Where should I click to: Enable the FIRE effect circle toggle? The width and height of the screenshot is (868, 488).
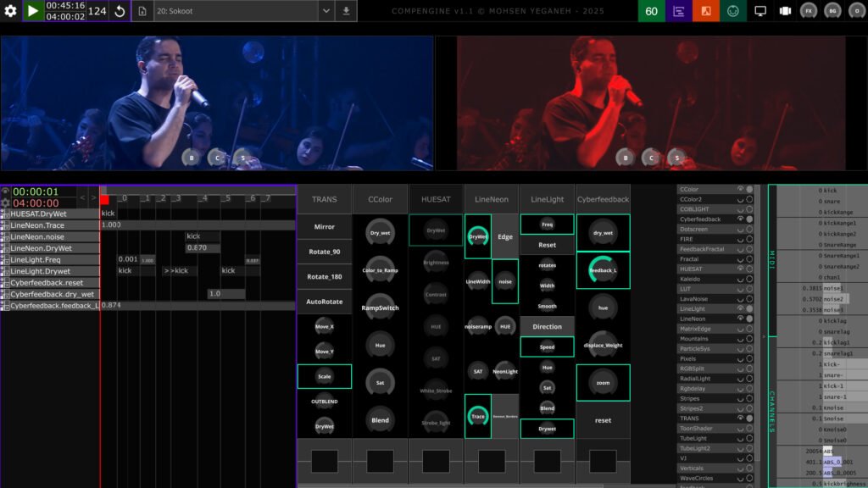(749, 239)
